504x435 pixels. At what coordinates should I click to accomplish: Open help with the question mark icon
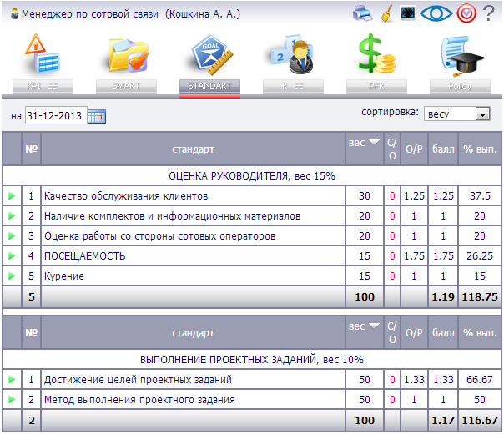pyautogui.click(x=489, y=13)
